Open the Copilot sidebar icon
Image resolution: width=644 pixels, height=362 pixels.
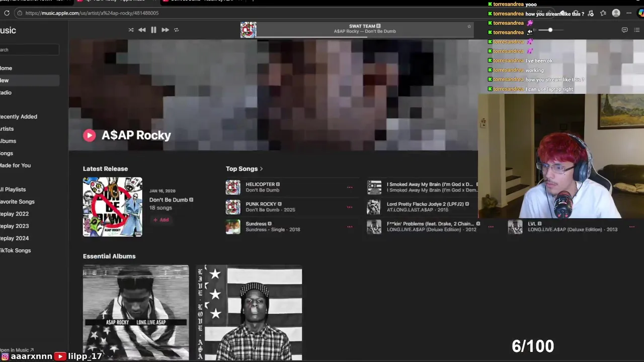pyautogui.click(x=640, y=13)
